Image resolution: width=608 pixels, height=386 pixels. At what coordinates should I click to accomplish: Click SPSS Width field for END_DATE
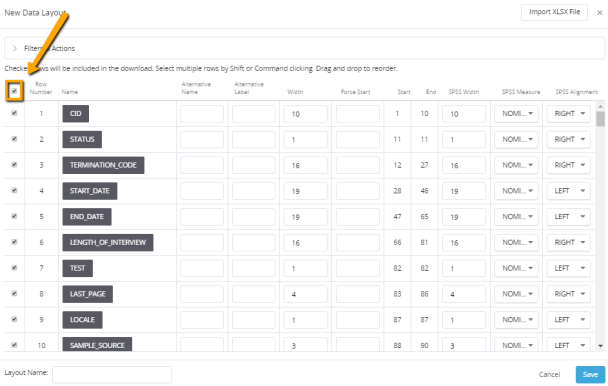pos(464,217)
